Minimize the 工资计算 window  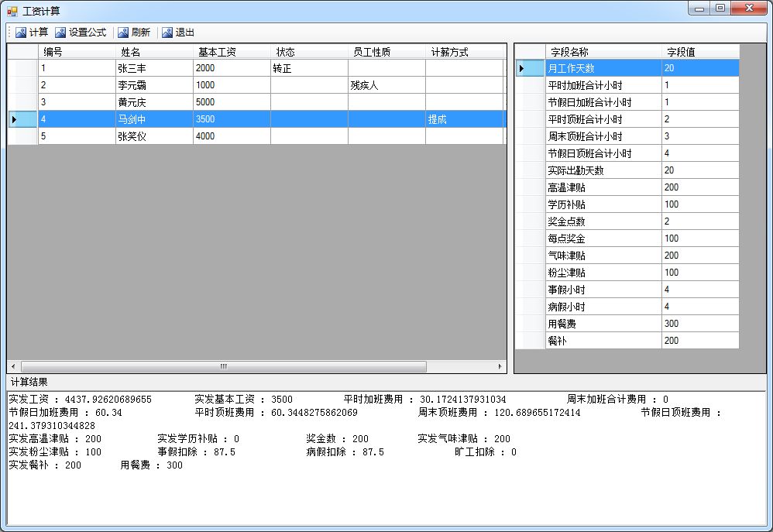(699, 9)
